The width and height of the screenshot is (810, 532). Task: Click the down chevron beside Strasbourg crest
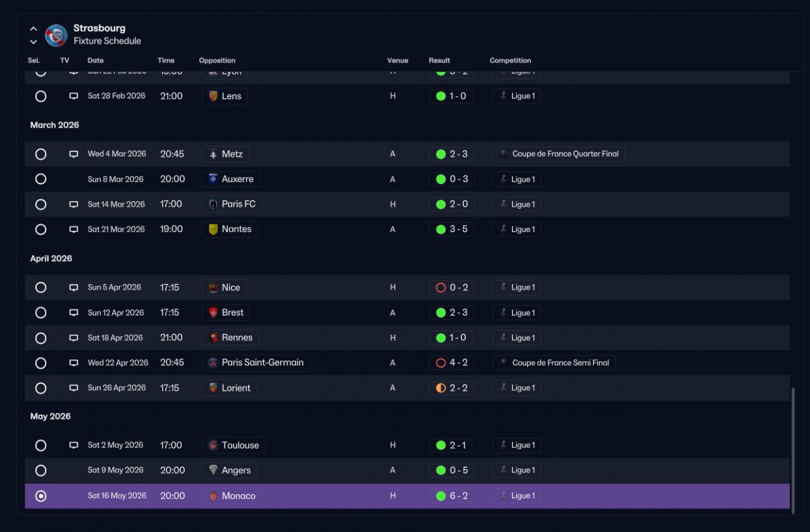click(34, 42)
